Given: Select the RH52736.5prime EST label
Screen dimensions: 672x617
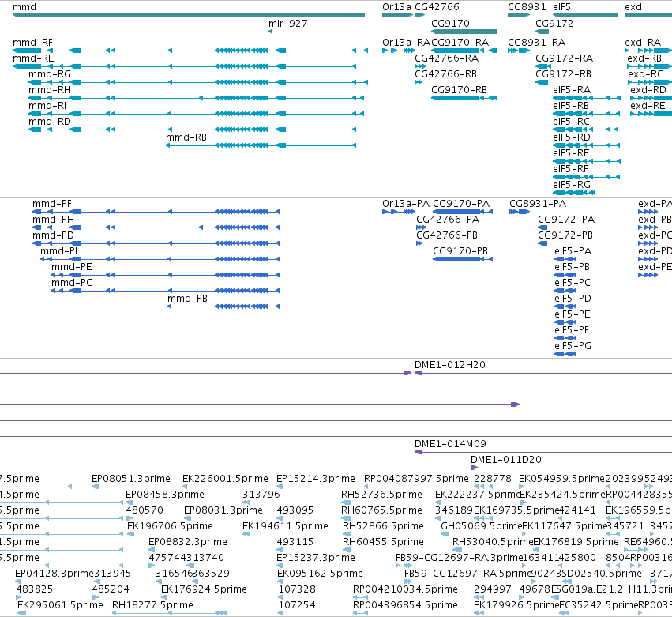Looking at the screenshot, I should pos(382,495).
